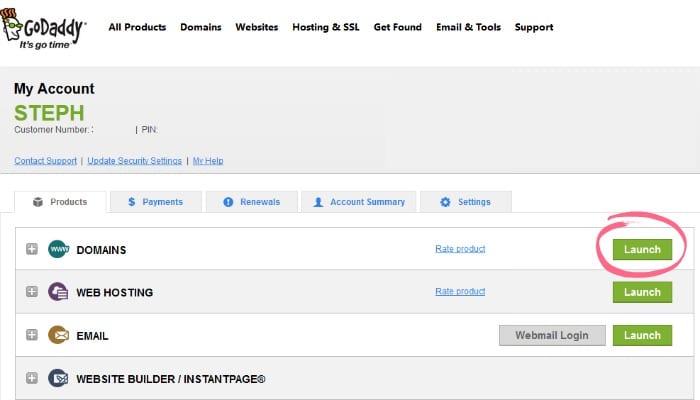Open Update Security Settings link
This screenshot has width=700, height=400.
click(x=134, y=161)
